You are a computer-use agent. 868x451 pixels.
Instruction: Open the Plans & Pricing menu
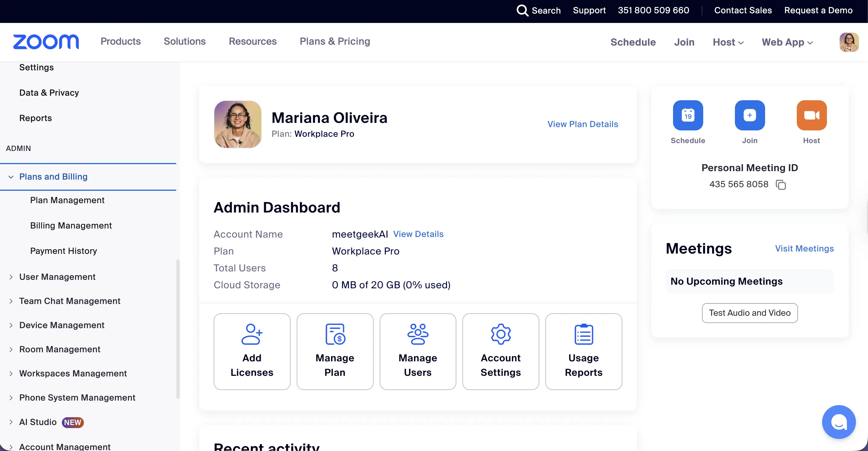335,41
